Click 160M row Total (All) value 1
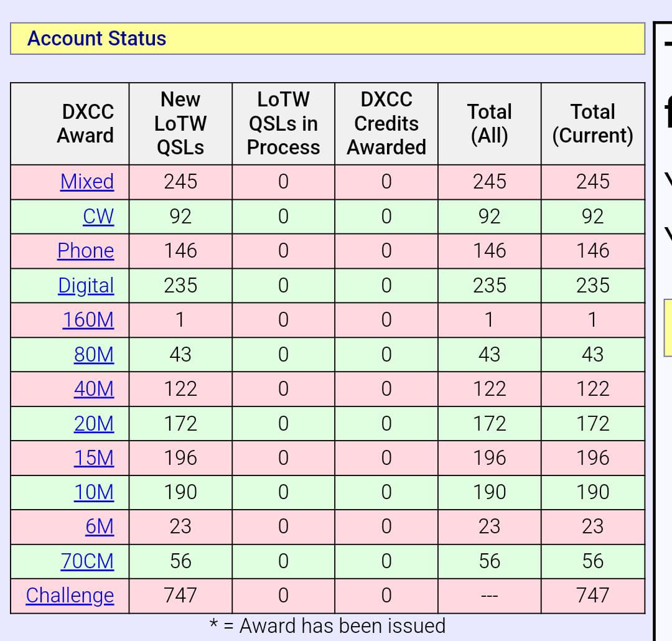The image size is (672, 641). point(490,320)
